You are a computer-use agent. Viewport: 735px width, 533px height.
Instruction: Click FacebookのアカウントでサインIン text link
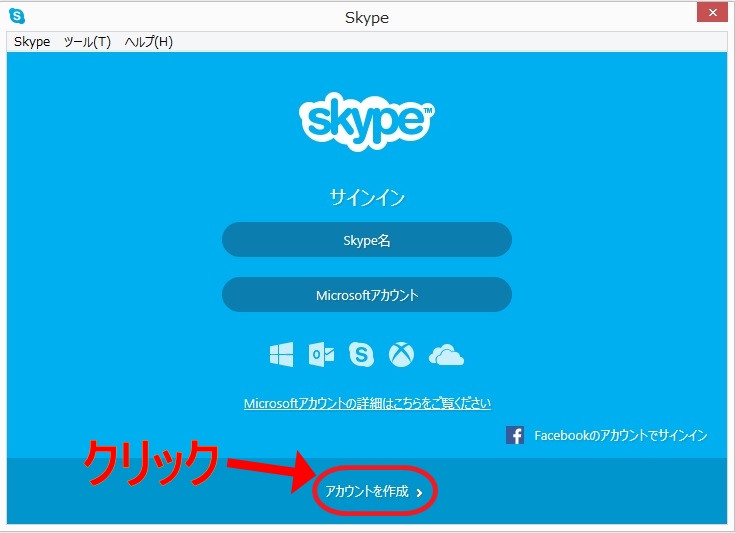[x=621, y=435]
